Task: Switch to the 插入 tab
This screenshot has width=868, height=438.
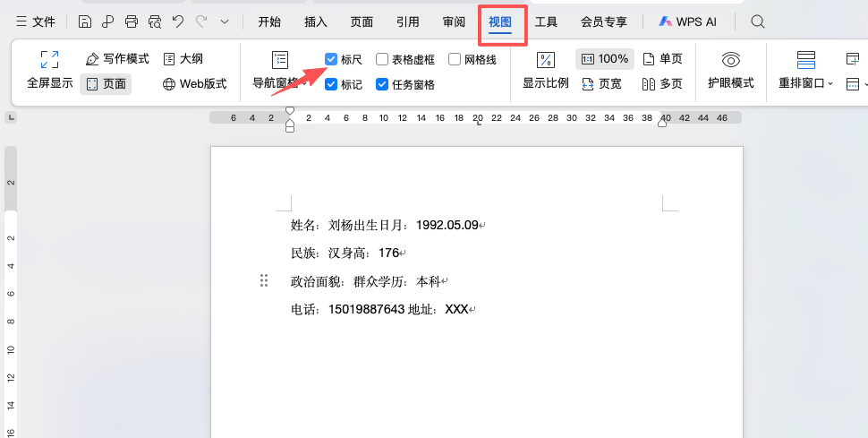Action: click(316, 21)
